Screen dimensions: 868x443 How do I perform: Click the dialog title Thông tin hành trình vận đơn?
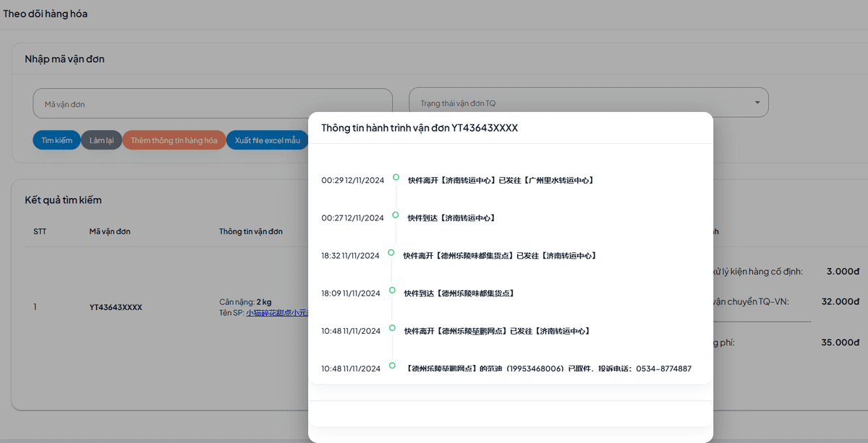click(x=420, y=128)
